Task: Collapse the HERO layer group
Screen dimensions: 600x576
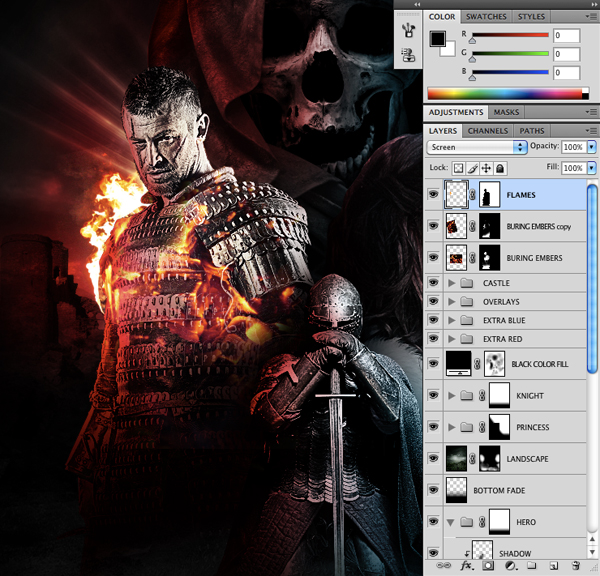Action: pyautogui.click(x=452, y=522)
